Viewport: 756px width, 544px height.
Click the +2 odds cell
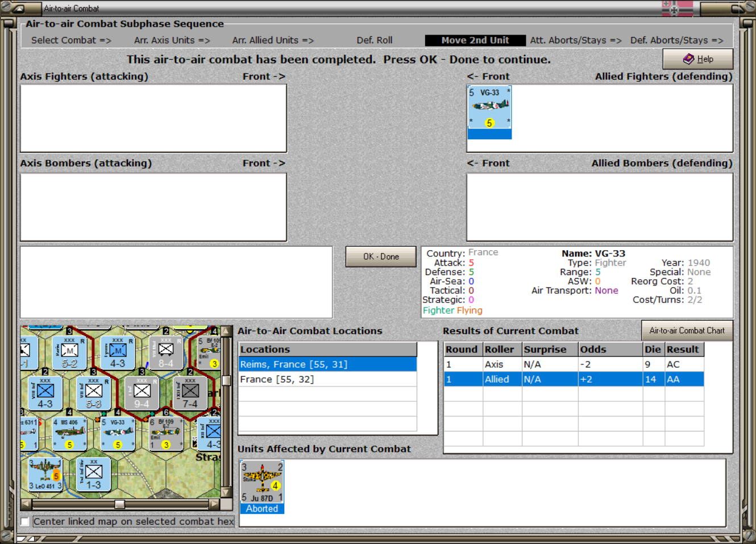(610, 379)
